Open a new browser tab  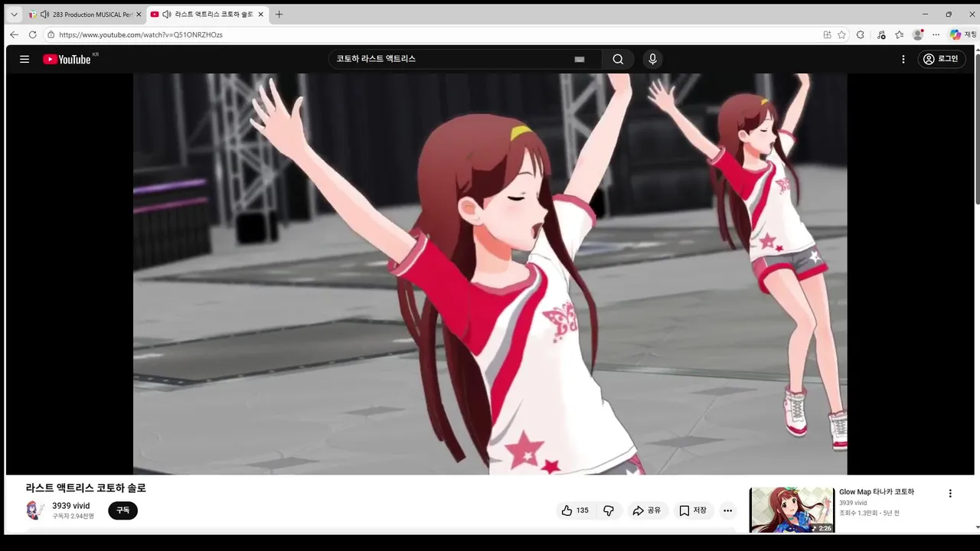pyautogui.click(x=279, y=15)
